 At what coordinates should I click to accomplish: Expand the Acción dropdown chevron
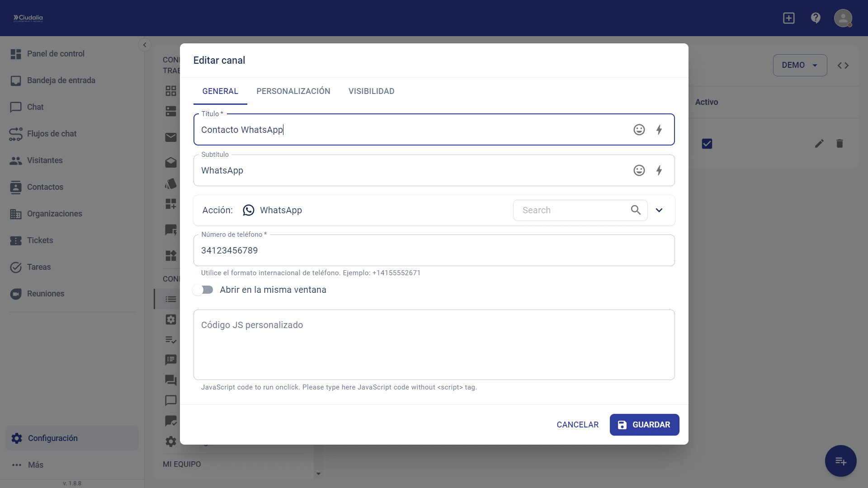[x=659, y=210]
